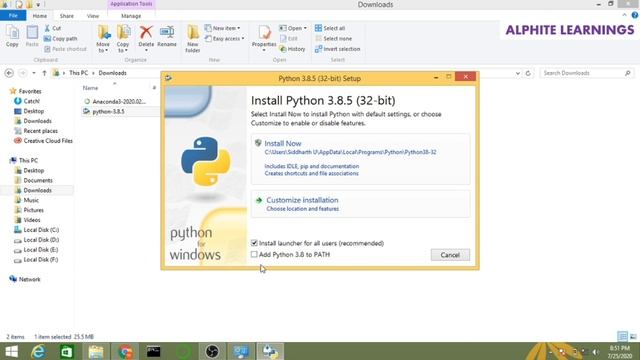Toggle Install launcher for all users checkbox
This screenshot has height=360, width=640.
pos(254,243)
